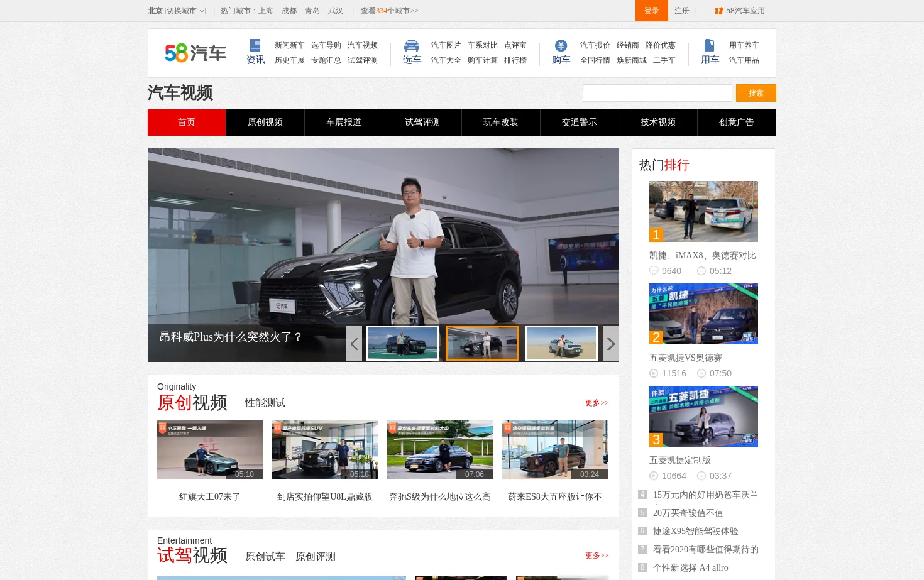Switch to 试驾评测 tab

click(x=422, y=123)
